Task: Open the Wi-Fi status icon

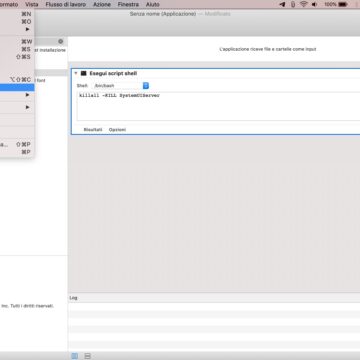Action: click(303, 4)
